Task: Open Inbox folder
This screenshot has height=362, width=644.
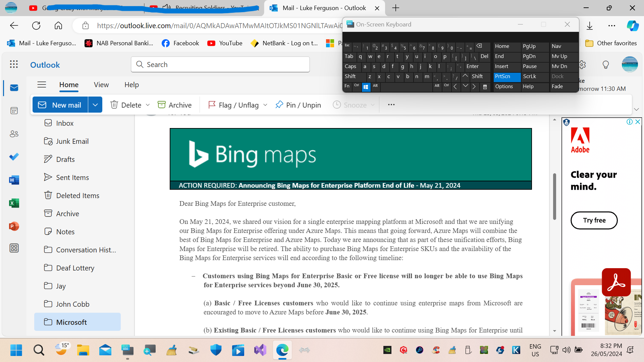Action: pos(77,123)
